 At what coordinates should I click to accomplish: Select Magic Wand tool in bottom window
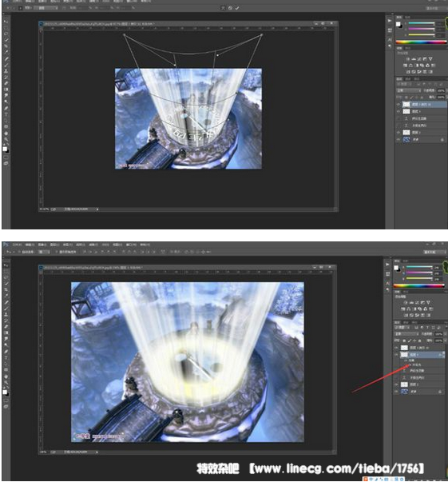[x=6, y=284]
